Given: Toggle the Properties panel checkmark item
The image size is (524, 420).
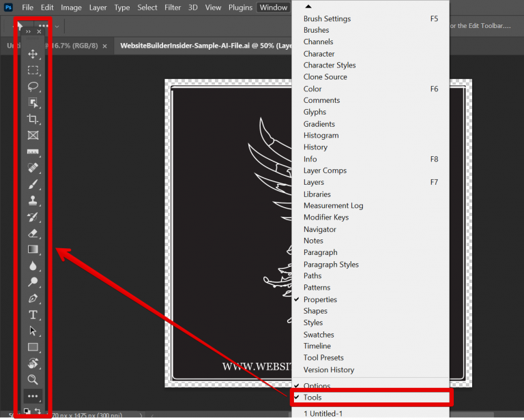Looking at the screenshot, I should (370, 299).
